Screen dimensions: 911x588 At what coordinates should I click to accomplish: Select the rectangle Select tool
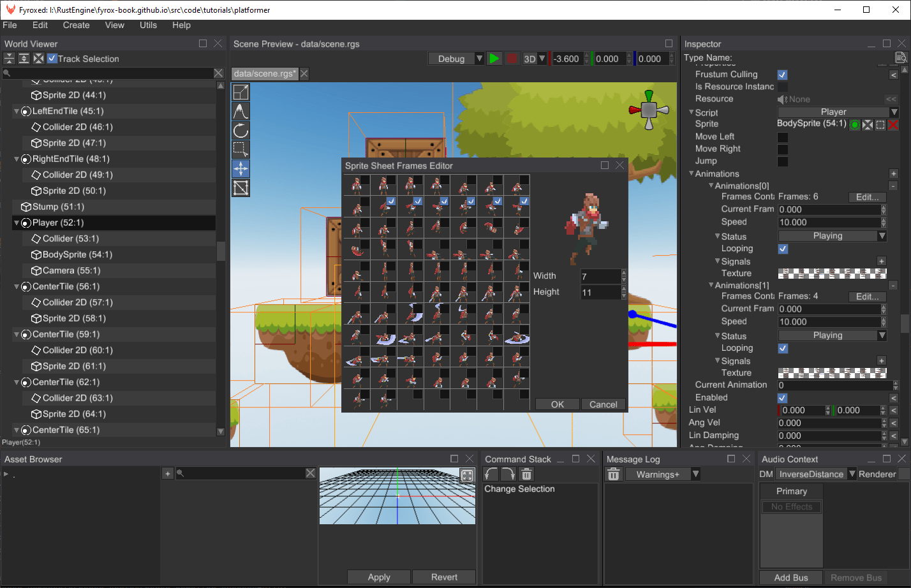pyautogui.click(x=241, y=149)
